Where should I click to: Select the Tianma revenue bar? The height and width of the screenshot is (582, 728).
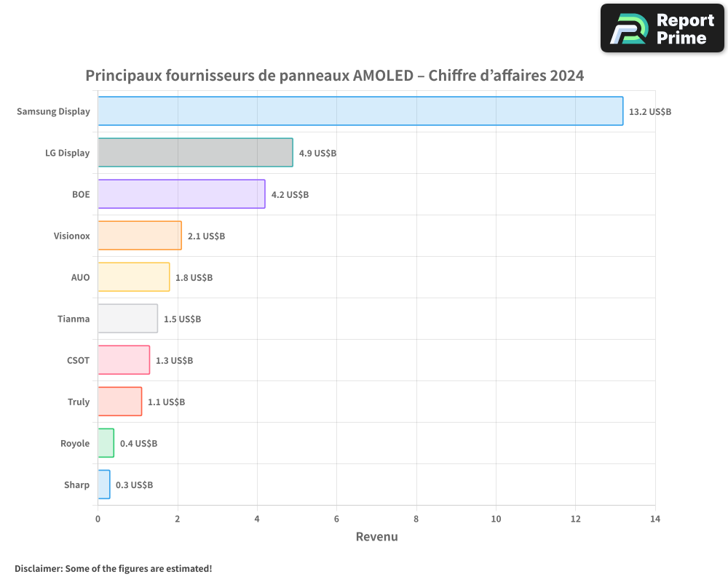pos(127,319)
